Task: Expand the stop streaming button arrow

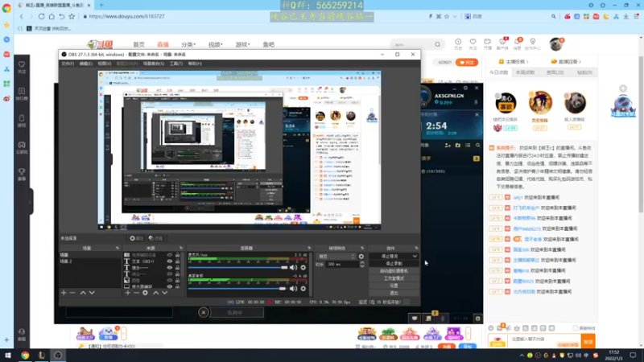Action: click(x=415, y=256)
